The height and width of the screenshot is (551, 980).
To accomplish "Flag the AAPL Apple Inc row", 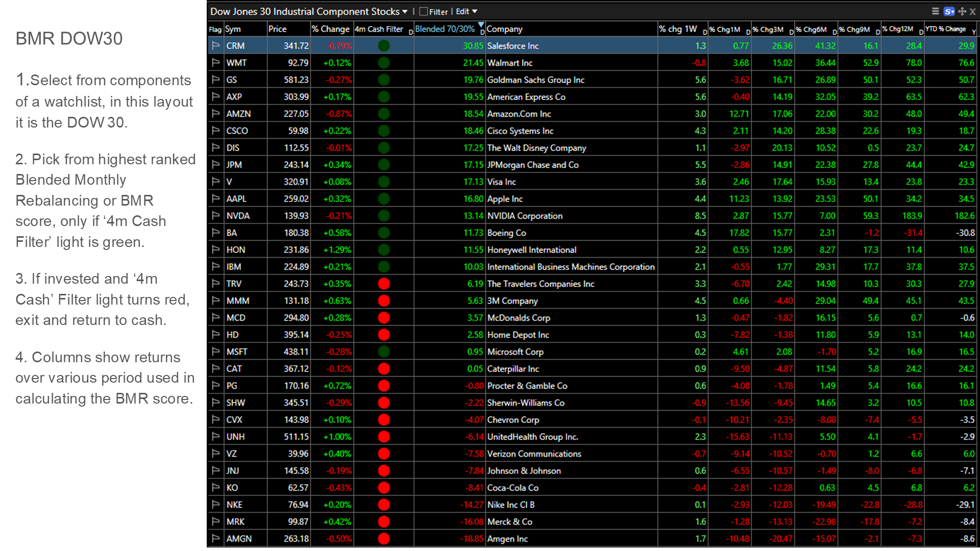I will click(x=215, y=198).
